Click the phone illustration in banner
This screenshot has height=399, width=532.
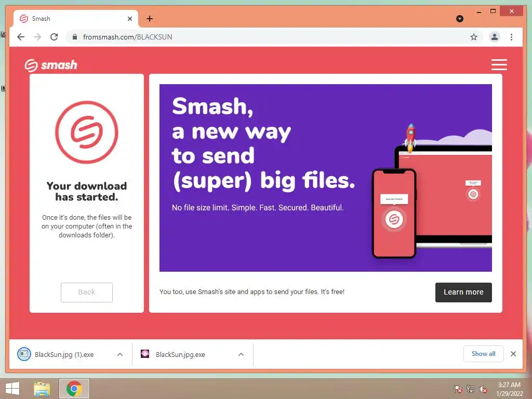(x=394, y=214)
